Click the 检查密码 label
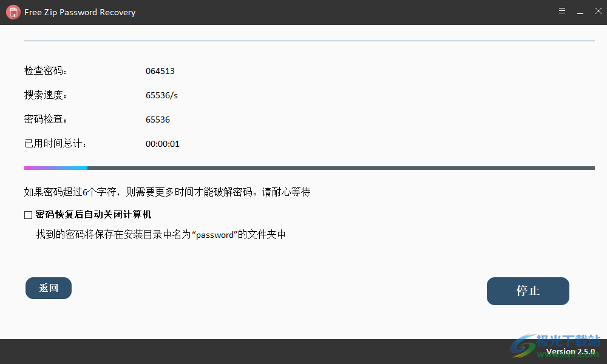The image size is (607, 364). click(x=46, y=71)
